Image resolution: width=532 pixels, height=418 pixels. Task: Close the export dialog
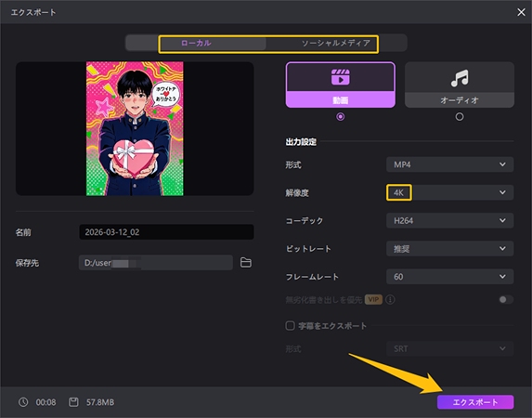point(521,12)
